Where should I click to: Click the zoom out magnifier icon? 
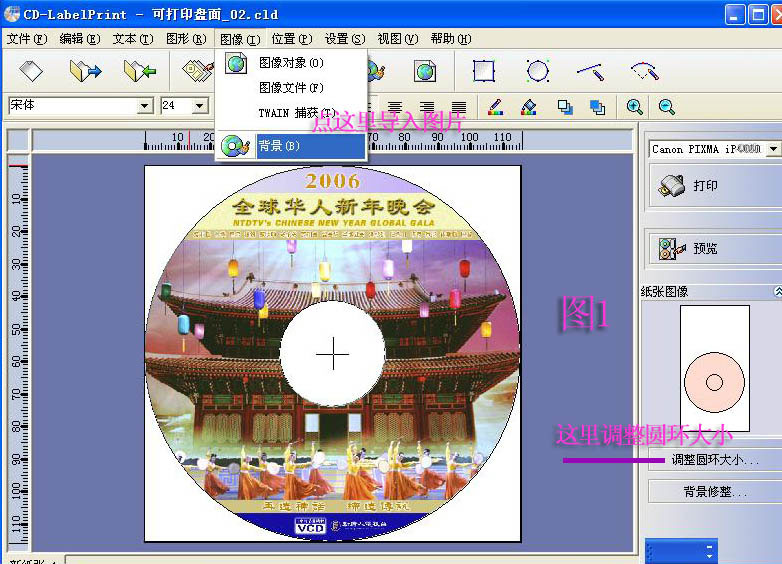(x=666, y=106)
